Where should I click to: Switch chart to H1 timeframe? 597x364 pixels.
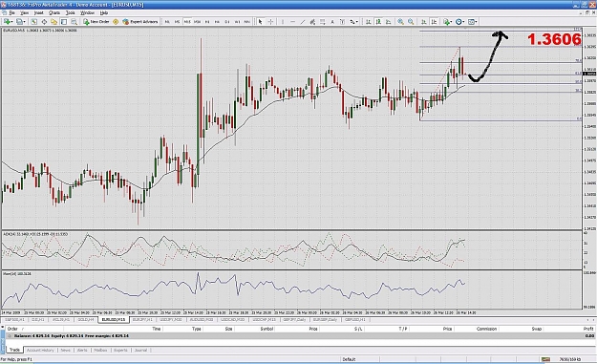[x=207, y=22]
